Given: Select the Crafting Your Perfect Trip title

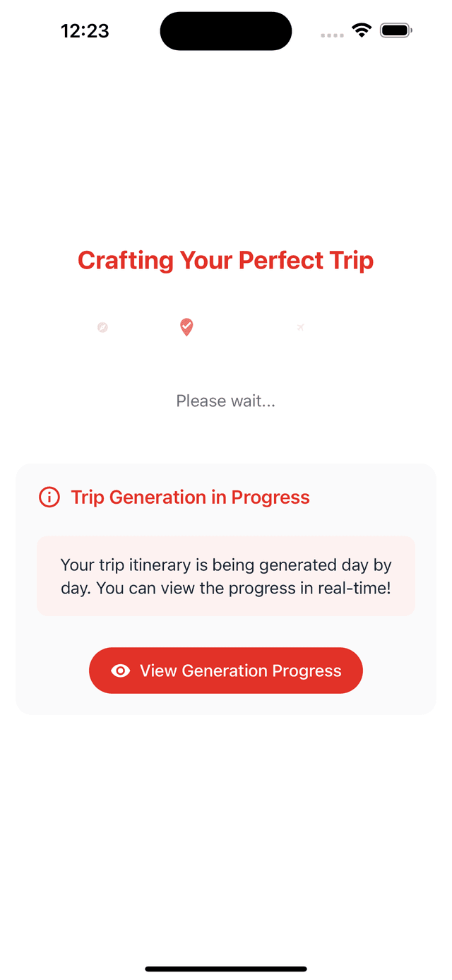Looking at the screenshot, I should (x=226, y=260).
